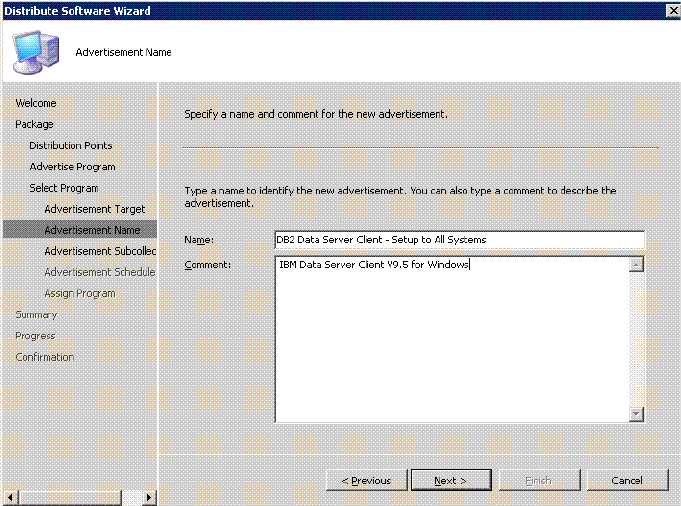Click the sidebar scroll left arrow
Viewport: 681px width, 506px height.
tap(10, 497)
